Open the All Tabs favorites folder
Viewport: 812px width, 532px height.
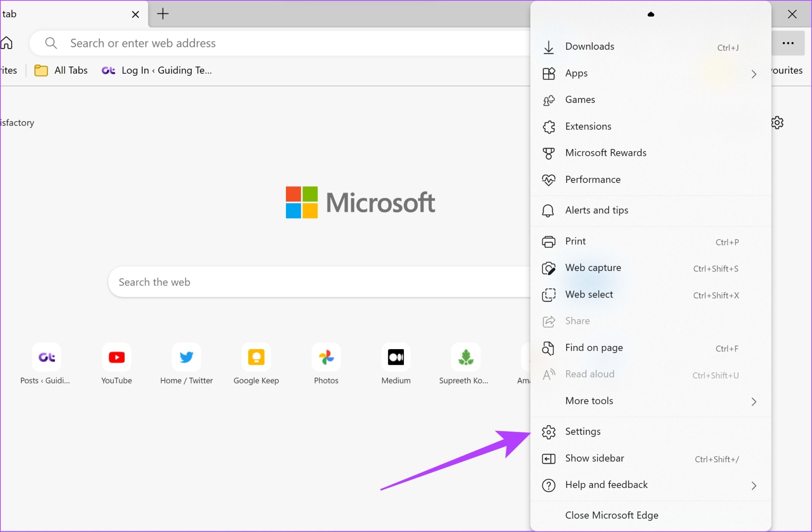pos(61,70)
